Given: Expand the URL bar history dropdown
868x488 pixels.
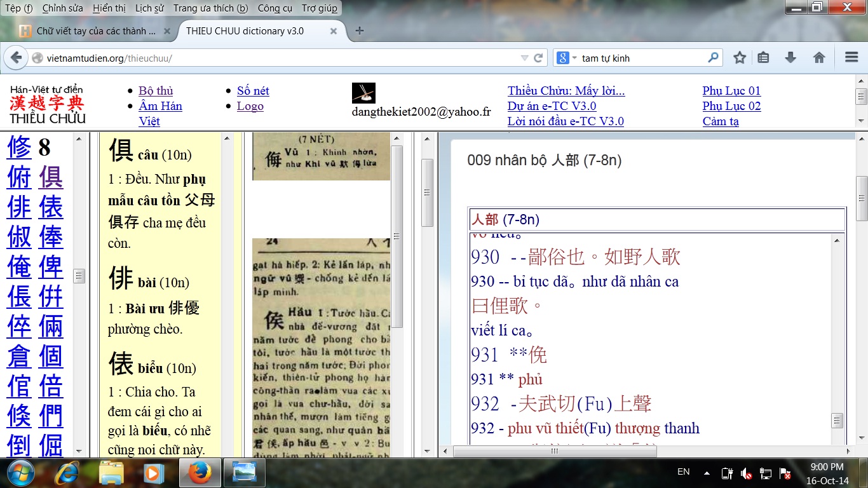Looking at the screenshot, I should [x=524, y=58].
